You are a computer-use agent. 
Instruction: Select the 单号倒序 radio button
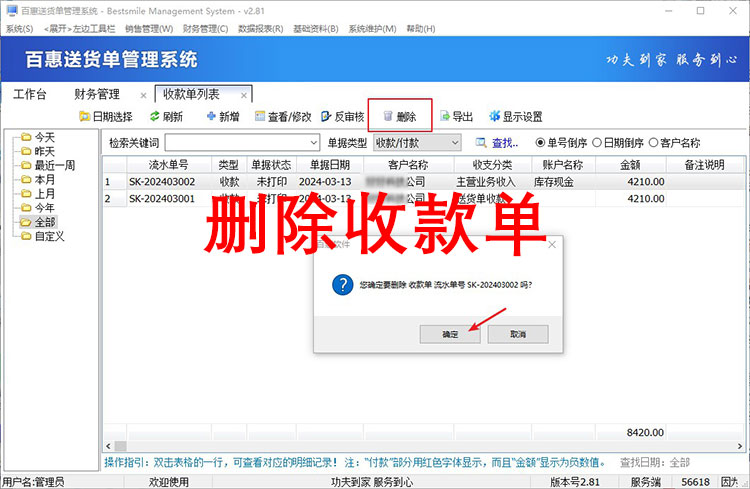pyautogui.click(x=540, y=143)
